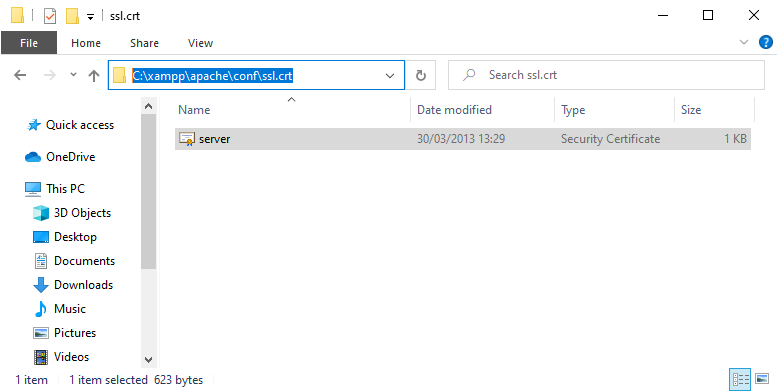Open the Customize Quick Access Toolbar dropdown arrow
This screenshot has height=392, width=778.
90,16
